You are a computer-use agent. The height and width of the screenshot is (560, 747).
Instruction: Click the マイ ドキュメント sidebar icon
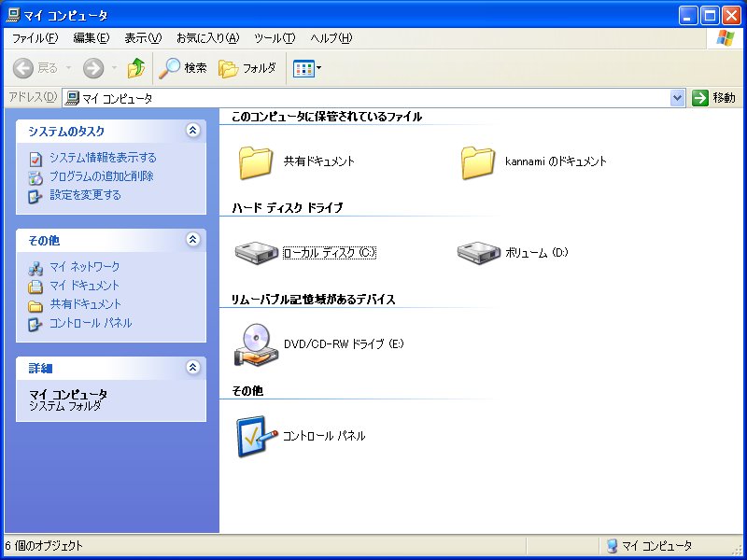[35, 287]
